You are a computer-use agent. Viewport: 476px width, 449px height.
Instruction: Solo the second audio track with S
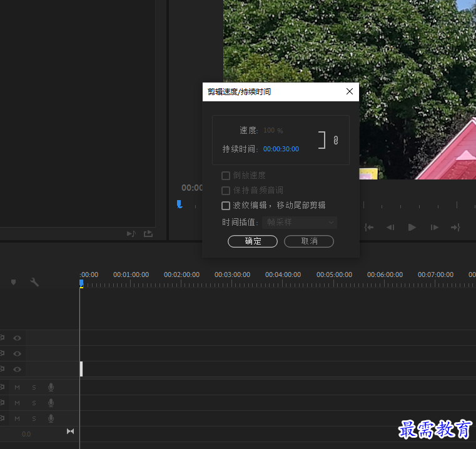point(34,403)
